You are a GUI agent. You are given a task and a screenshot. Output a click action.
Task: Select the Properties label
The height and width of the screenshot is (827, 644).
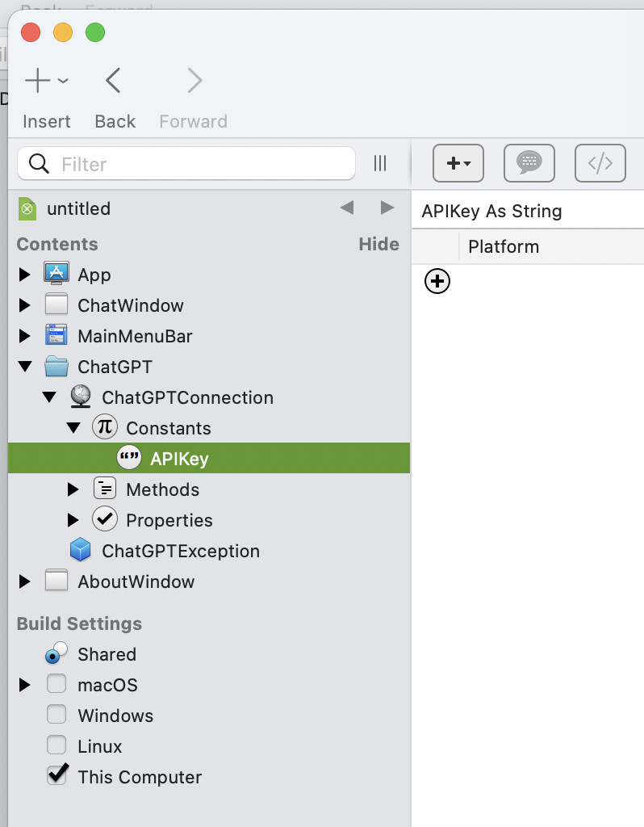pyautogui.click(x=169, y=521)
